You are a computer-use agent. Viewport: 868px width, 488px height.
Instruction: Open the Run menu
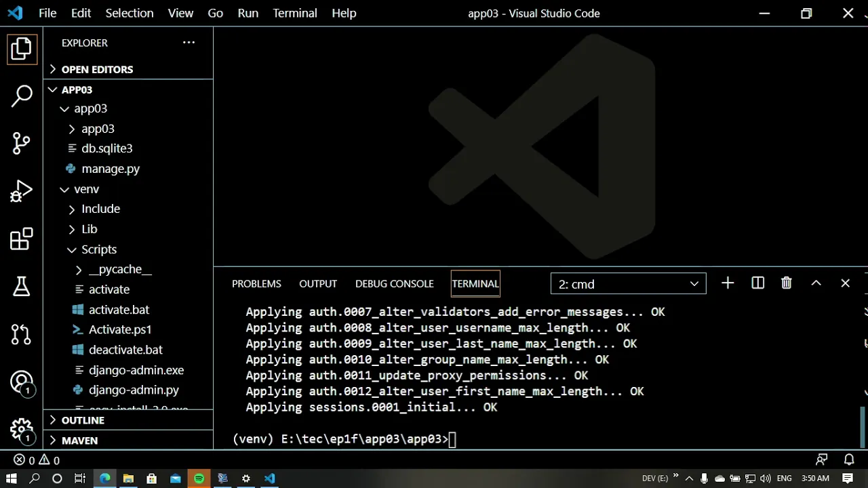tap(248, 13)
